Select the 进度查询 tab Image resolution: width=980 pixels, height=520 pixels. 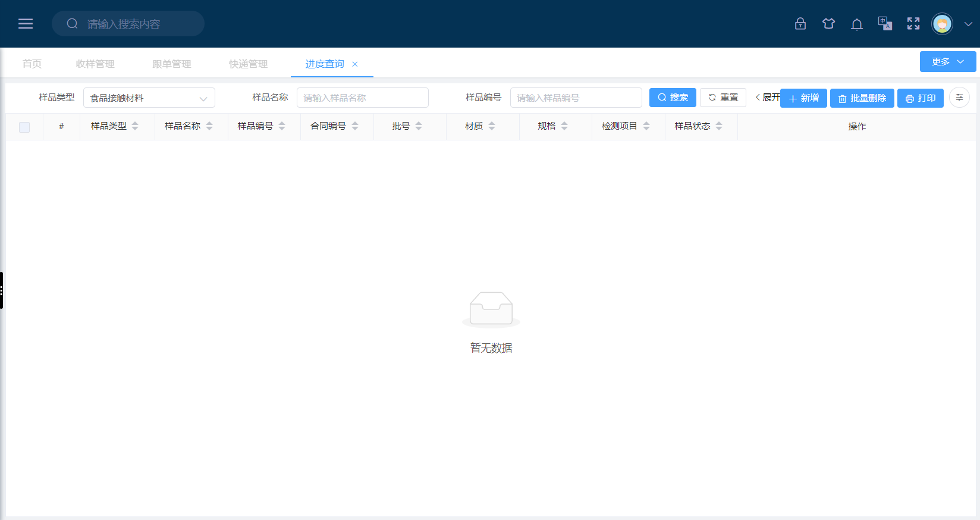pyautogui.click(x=325, y=64)
